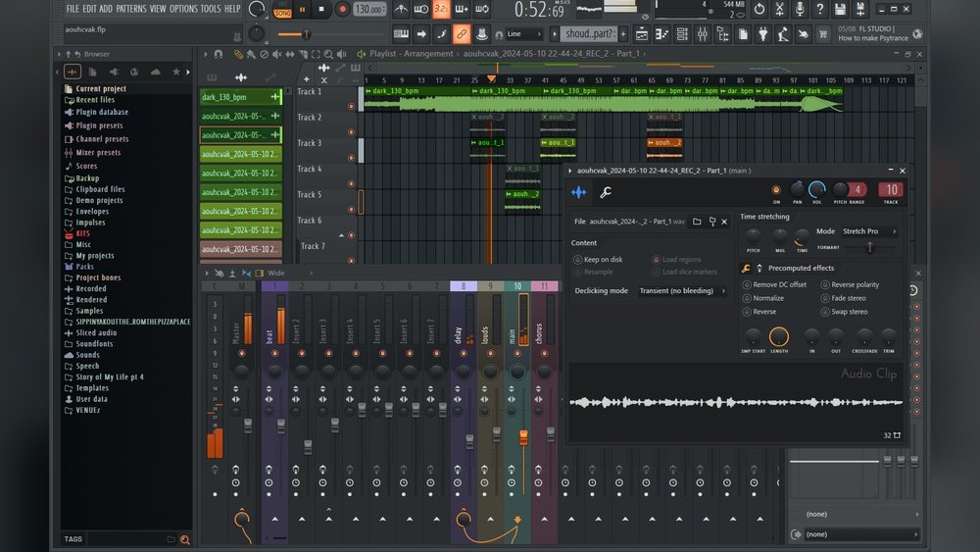980x552 pixels.
Task: Select the Zoom tool in Playlist toolbar
Action: click(x=328, y=54)
